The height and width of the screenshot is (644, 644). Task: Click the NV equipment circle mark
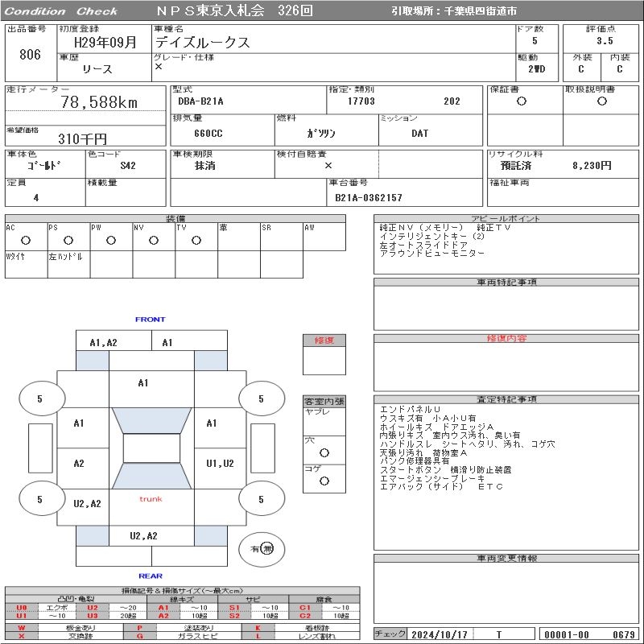click(154, 240)
